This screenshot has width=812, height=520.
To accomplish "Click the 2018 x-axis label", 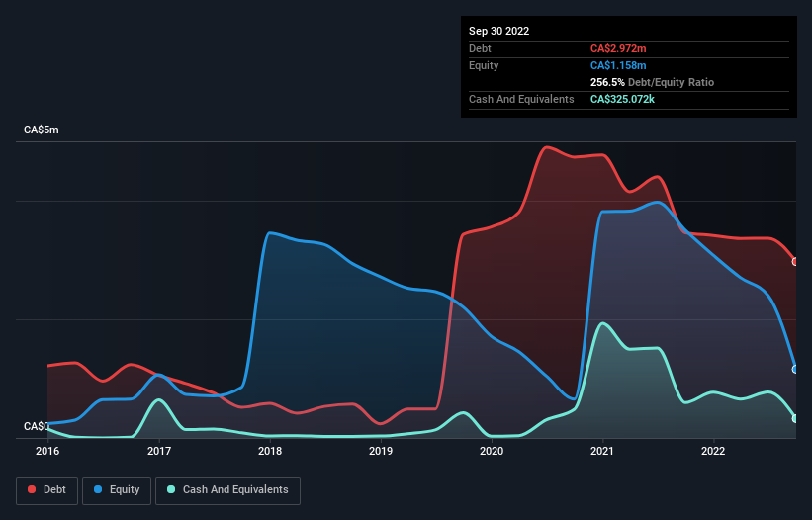I will pyautogui.click(x=270, y=451).
